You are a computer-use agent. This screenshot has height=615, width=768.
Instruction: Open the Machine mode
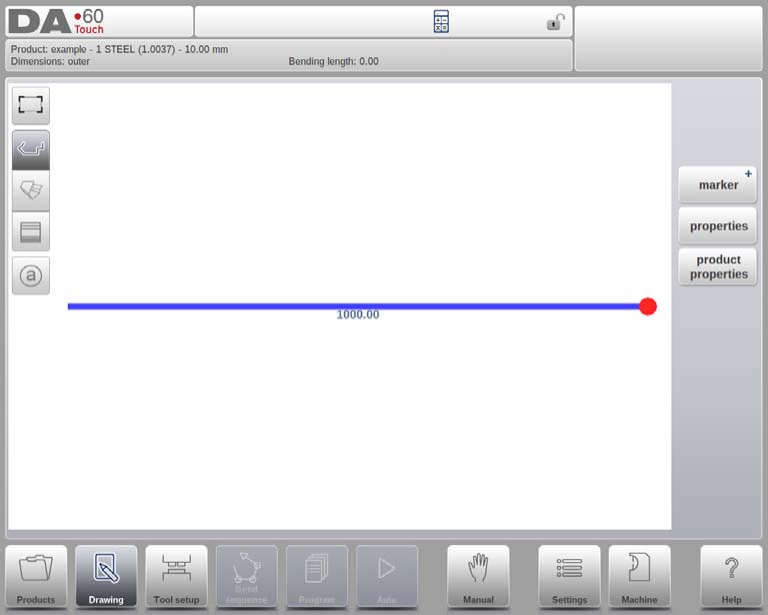tap(639, 577)
